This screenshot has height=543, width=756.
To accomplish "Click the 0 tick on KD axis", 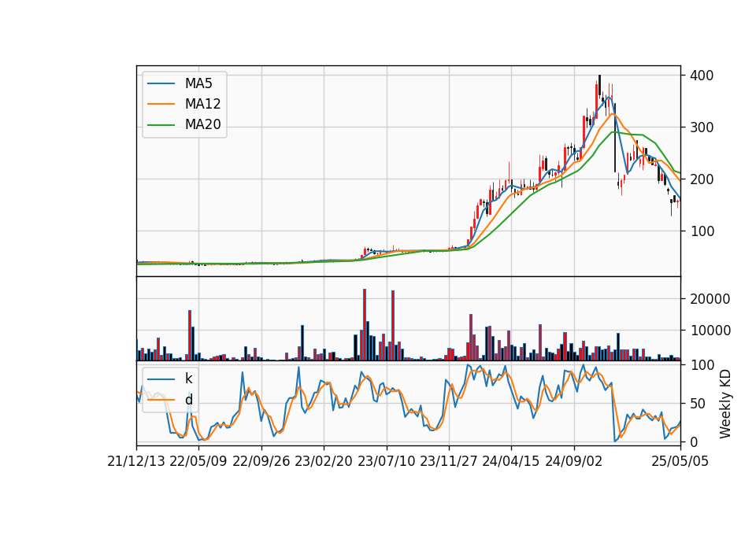I will pyautogui.click(x=694, y=441).
